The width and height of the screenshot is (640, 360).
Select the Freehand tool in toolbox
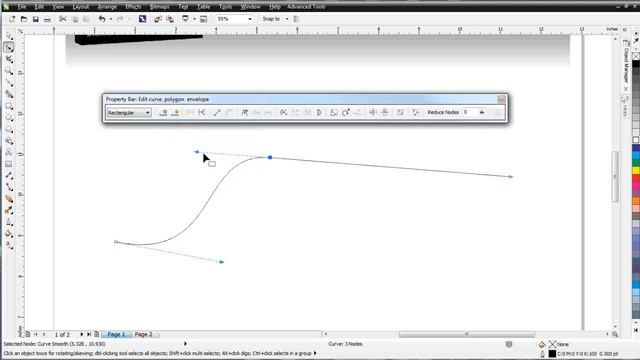(9, 83)
